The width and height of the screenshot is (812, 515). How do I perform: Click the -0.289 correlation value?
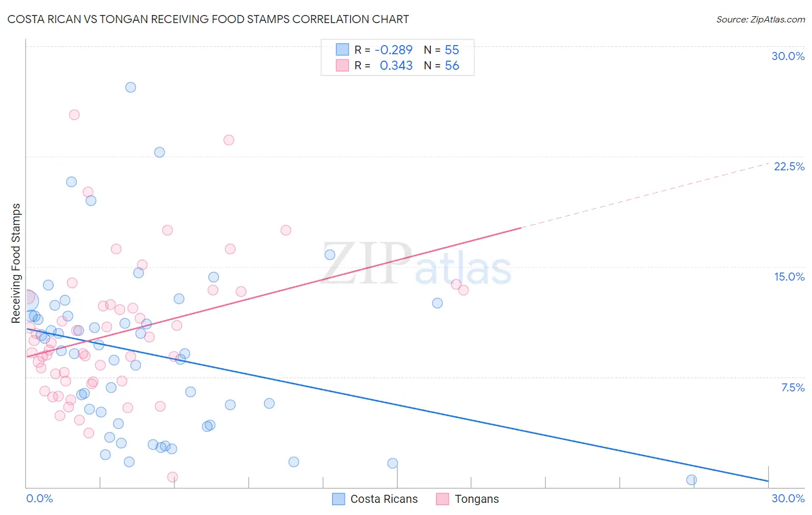click(393, 50)
